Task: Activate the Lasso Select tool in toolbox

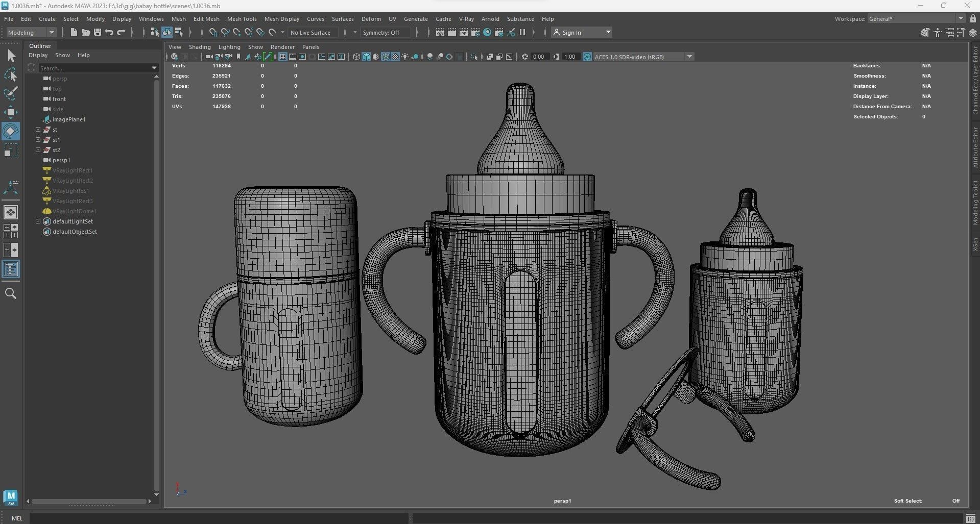Action: coord(11,74)
